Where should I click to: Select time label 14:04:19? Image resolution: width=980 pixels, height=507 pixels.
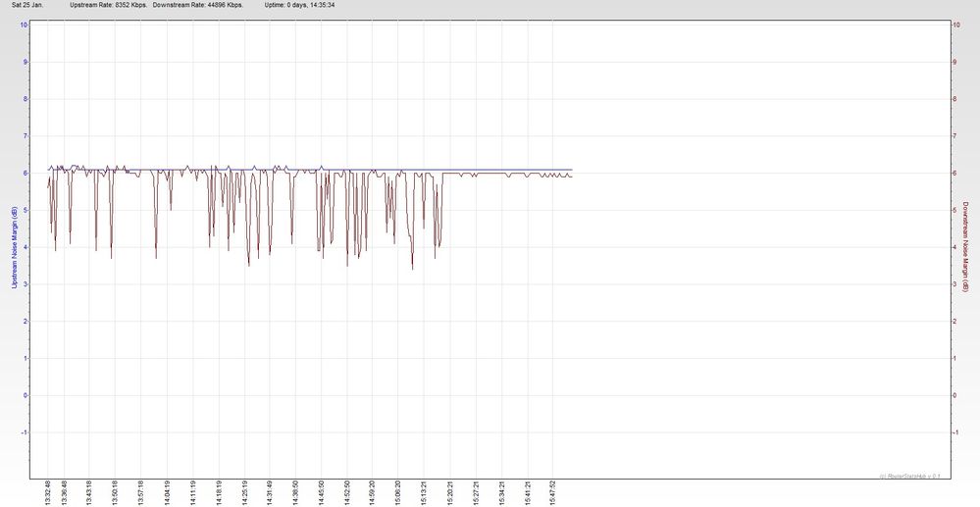point(167,492)
